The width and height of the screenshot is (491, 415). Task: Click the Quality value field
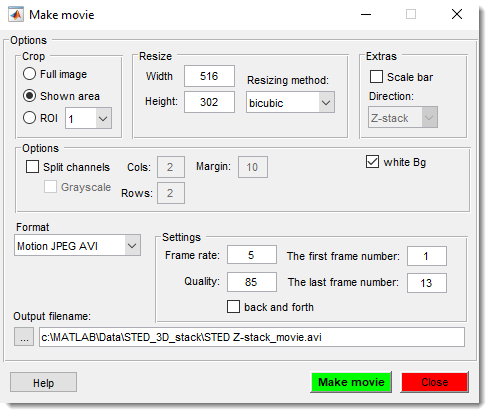pos(252,282)
